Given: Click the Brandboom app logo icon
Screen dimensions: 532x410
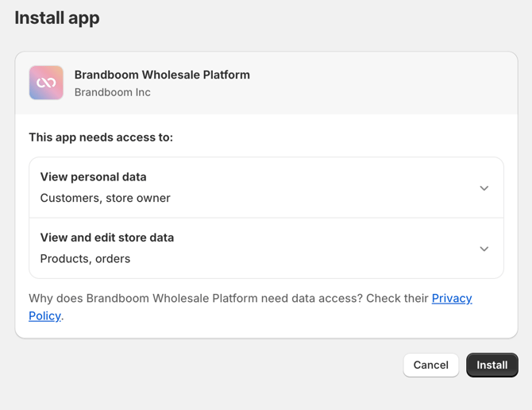Looking at the screenshot, I should pyautogui.click(x=46, y=83).
